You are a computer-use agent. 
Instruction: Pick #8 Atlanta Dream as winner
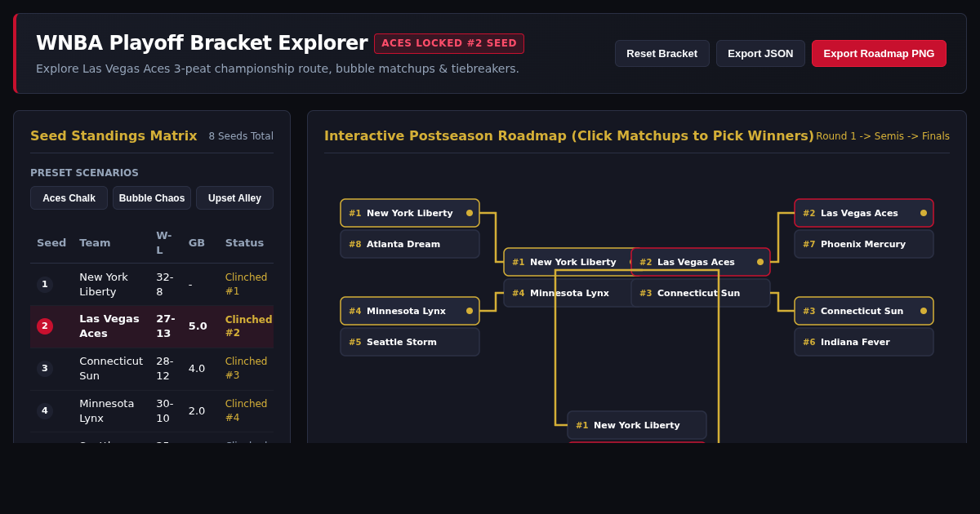[410, 244]
